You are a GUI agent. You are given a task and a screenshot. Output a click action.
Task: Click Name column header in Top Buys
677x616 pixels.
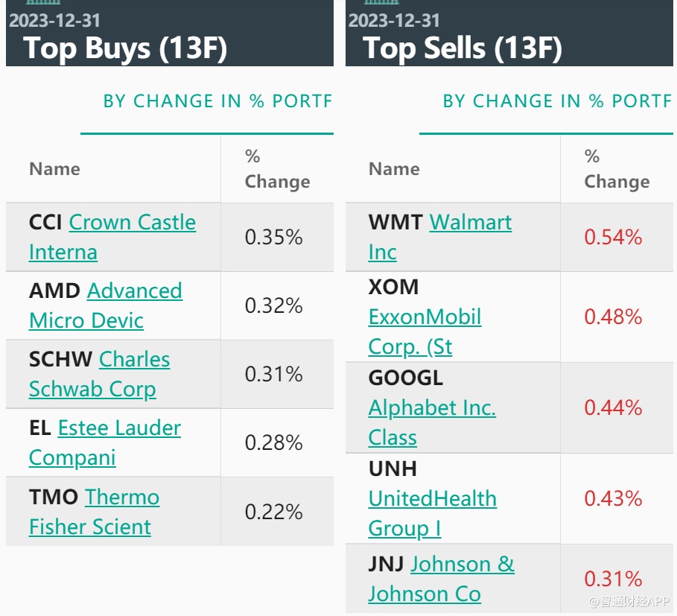point(54,169)
